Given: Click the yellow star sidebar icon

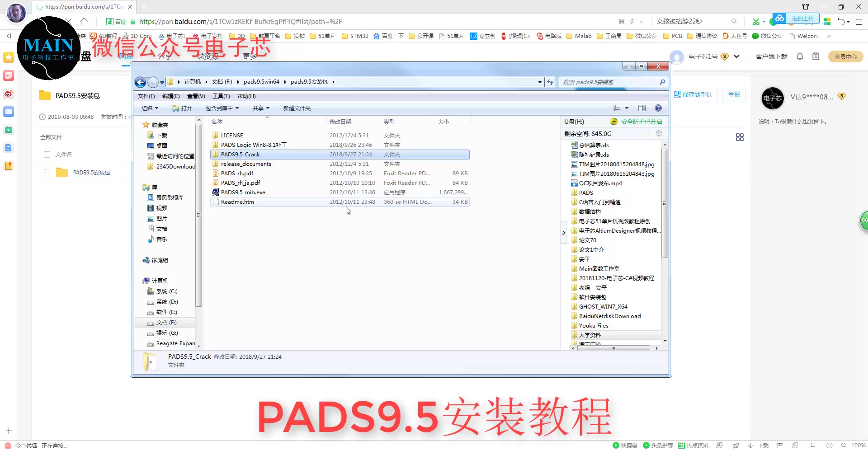Looking at the screenshot, I should click(x=9, y=57).
